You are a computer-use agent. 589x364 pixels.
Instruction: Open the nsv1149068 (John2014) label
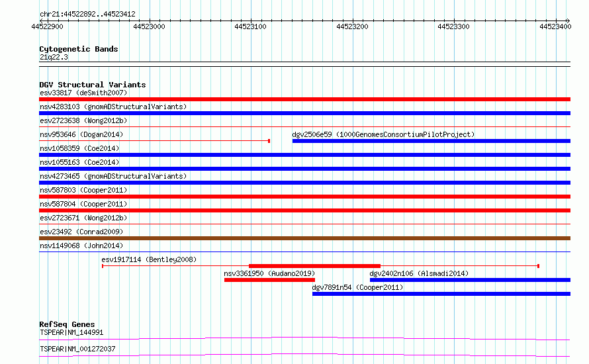click(81, 246)
